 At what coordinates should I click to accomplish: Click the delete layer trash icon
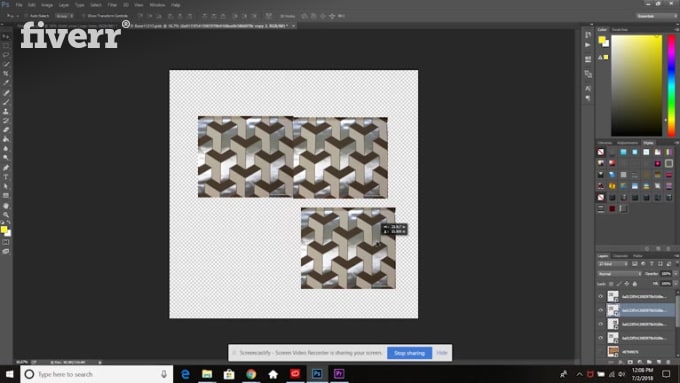668,362
